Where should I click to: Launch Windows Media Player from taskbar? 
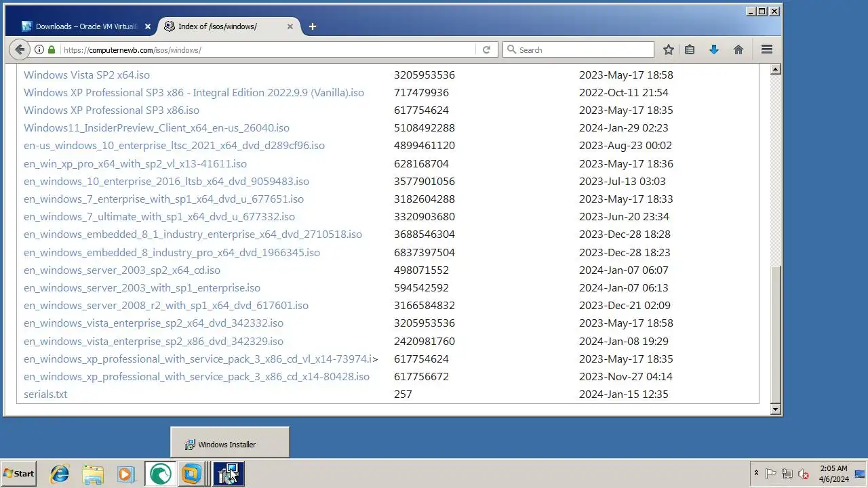coord(126,474)
